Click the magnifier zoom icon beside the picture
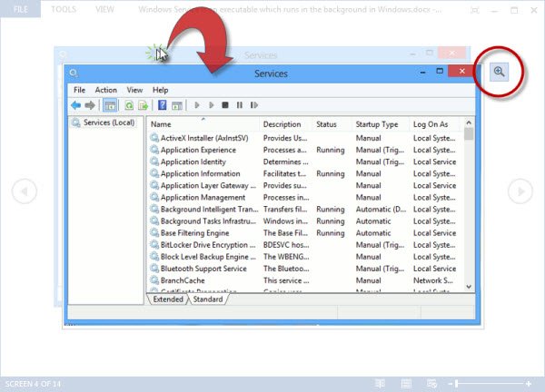The height and width of the screenshot is (392, 545). pos(499,72)
